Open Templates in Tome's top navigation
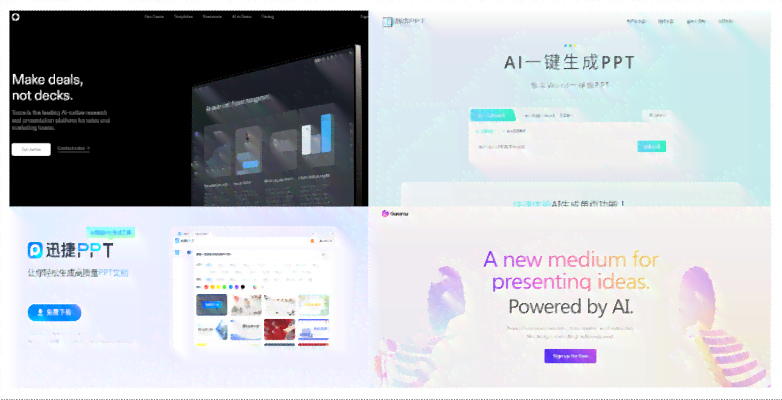This screenshot has width=782, height=400. point(183,16)
